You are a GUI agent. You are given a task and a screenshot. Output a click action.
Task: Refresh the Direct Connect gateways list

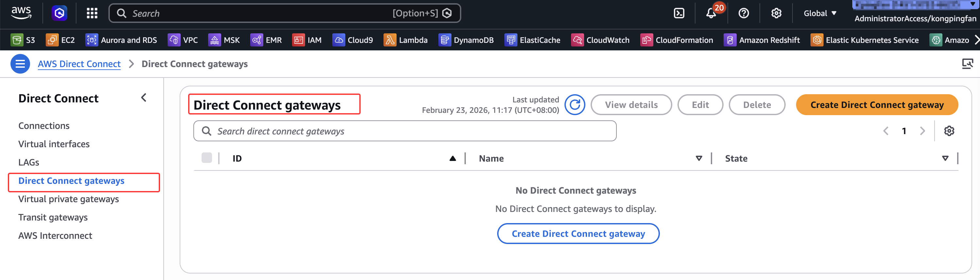point(575,105)
